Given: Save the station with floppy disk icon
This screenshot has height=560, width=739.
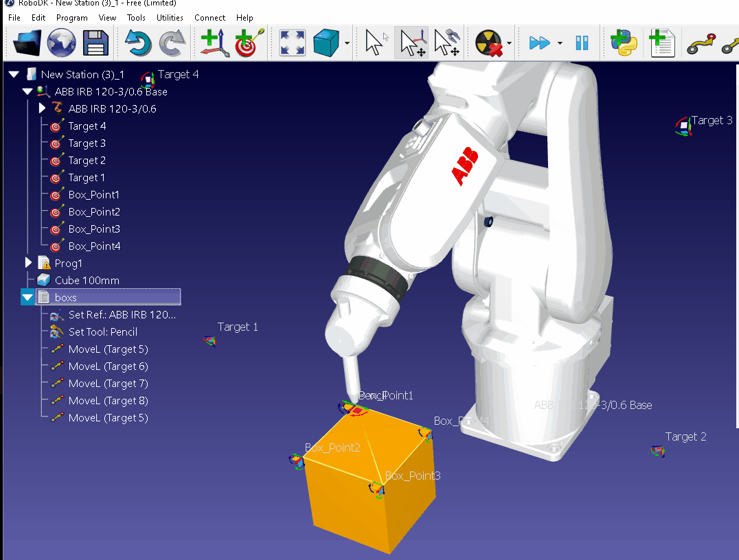Looking at the screenshot, I should coord(95,43).
